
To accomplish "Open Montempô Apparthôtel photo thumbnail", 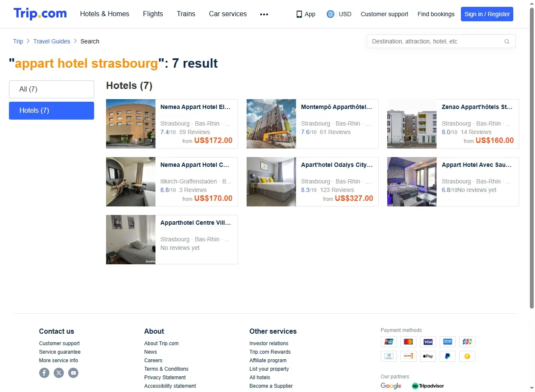I will pos(271,124).
